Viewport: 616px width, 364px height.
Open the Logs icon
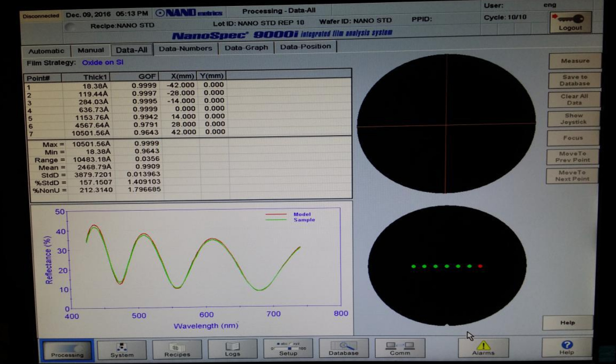[232, 349]
